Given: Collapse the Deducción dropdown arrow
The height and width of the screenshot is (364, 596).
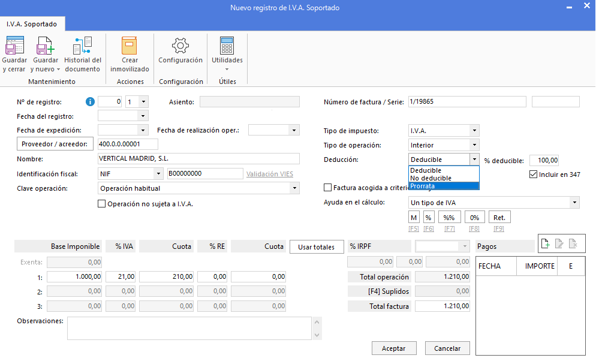Looking at the screenshot, I should pos(474,159).
